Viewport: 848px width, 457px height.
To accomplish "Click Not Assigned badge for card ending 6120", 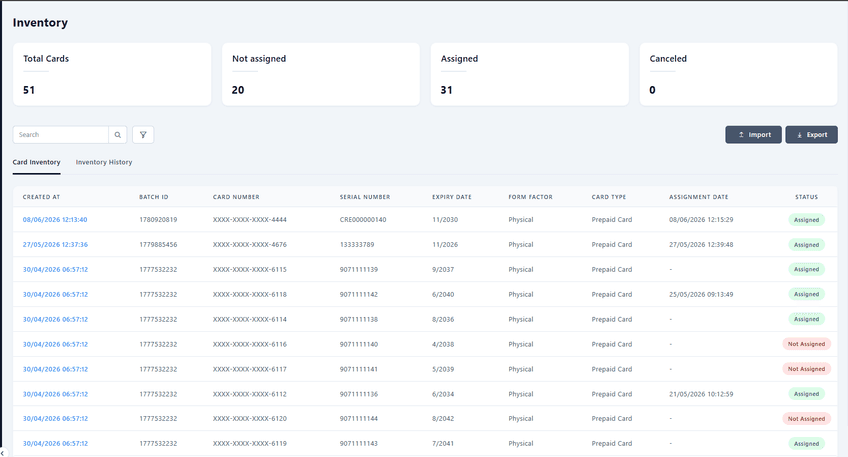I will coord(806,419).
